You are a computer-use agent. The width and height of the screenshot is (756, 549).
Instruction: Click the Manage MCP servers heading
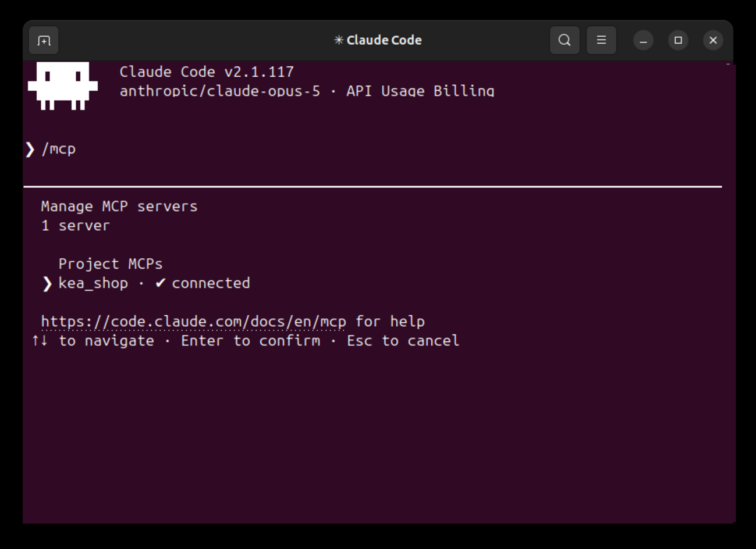(119, 206)
